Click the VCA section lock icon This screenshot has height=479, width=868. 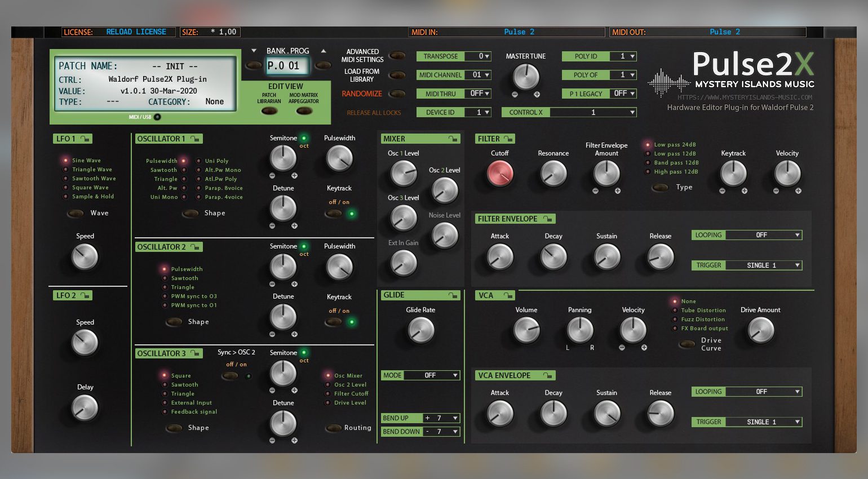pos(508,295)
